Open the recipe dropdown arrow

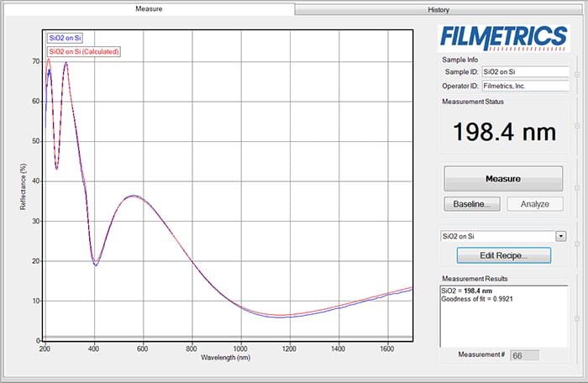(561, 237)
